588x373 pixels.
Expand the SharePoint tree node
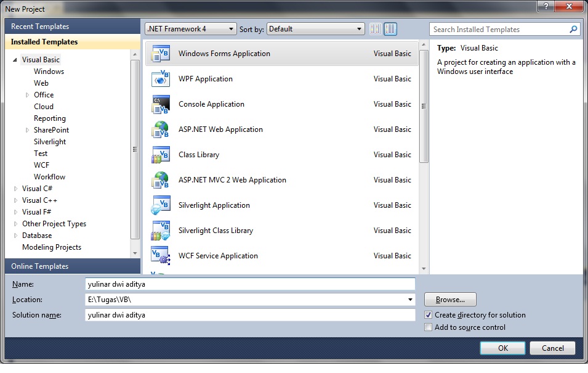pyautogui.click(x=27, y=130)
